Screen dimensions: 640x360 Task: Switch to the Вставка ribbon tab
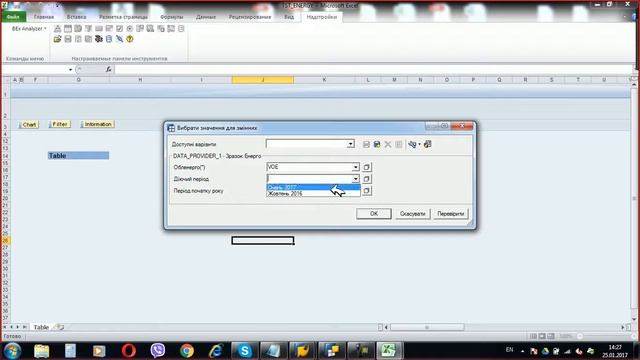tap(76, 17)
